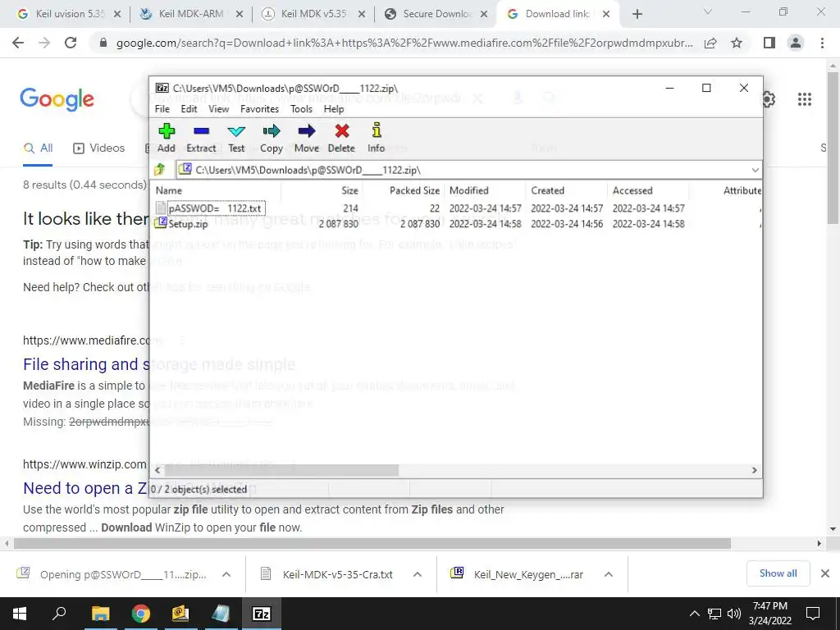
Task: Open the Edit menu in 7-Zip
Action: point(189,109)
